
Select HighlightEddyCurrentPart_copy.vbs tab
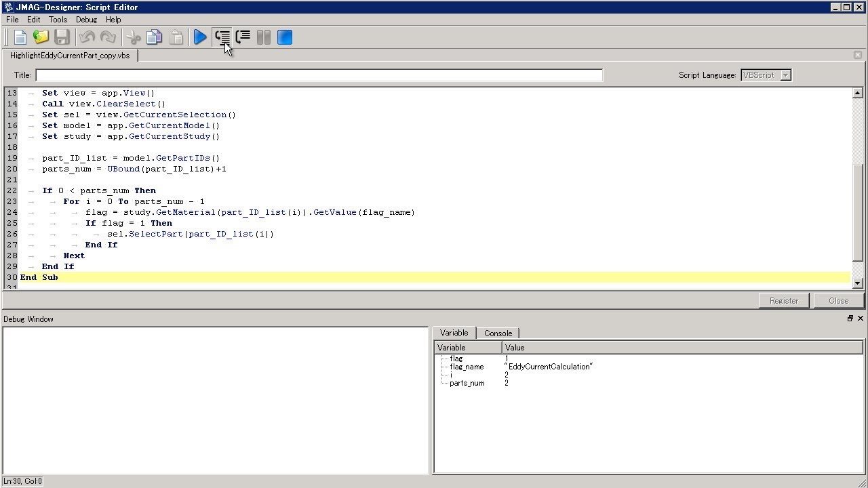point(70,56)
